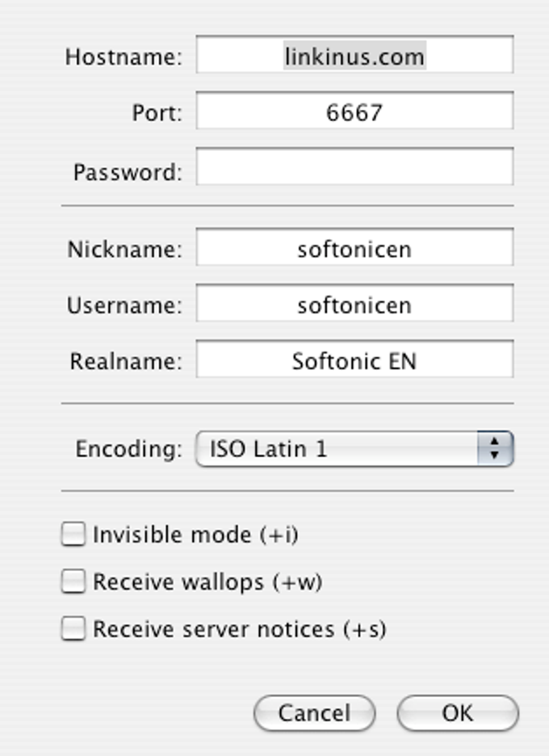Click the Nickname: label text
Viewport: 549px width, 756px height.
pyautogui.click(x=125, y=250)
